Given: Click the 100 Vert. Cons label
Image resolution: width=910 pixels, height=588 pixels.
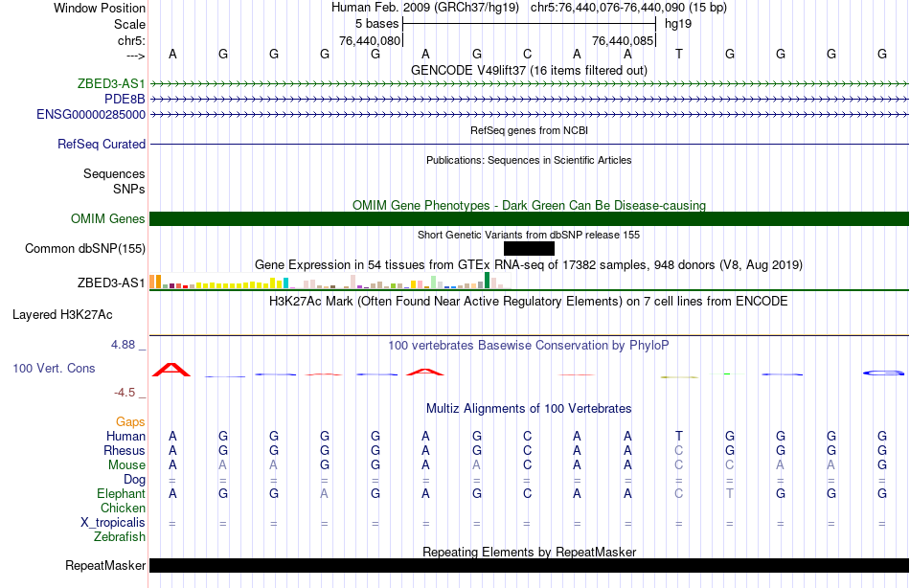Looking at the screenshot, I should (54, 368).
